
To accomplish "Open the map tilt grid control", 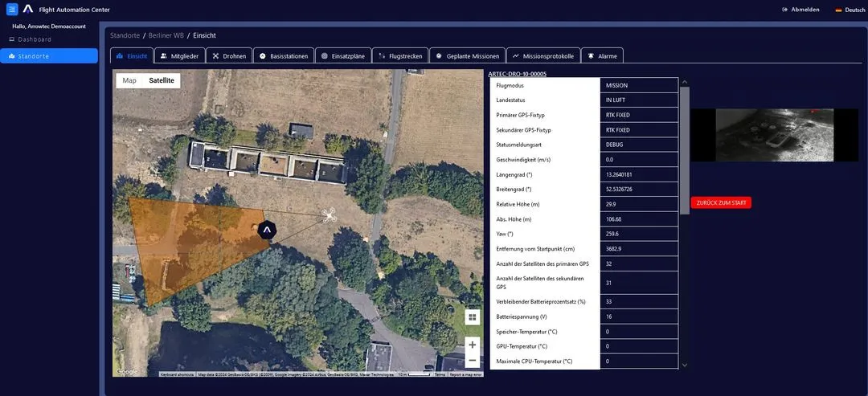I will pos(473,317).
